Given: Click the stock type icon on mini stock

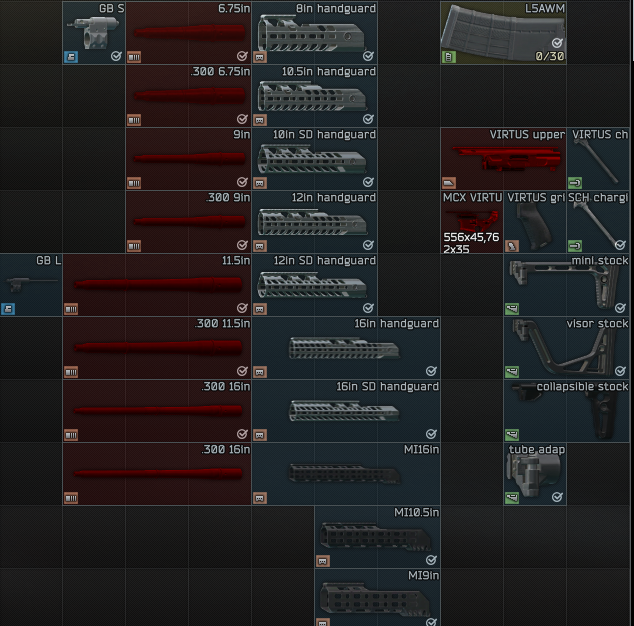Looking at the screenshot, I should point(512,309).
